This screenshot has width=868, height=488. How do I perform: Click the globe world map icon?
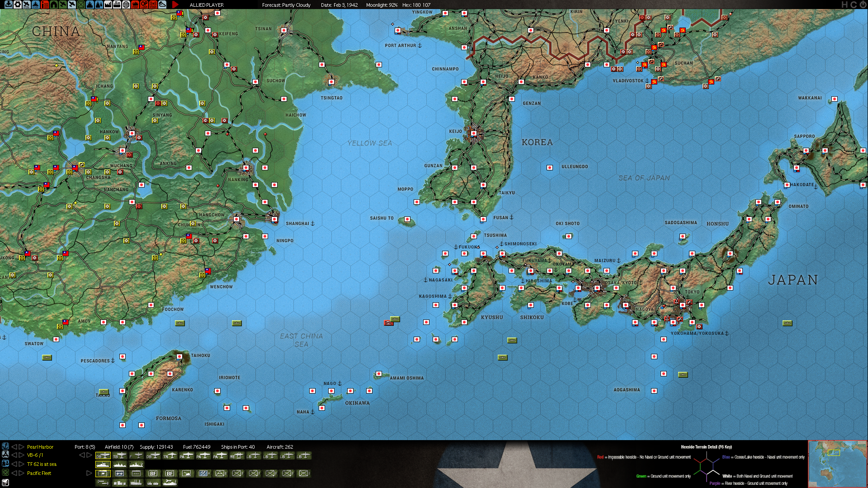[x=126, y=5]
